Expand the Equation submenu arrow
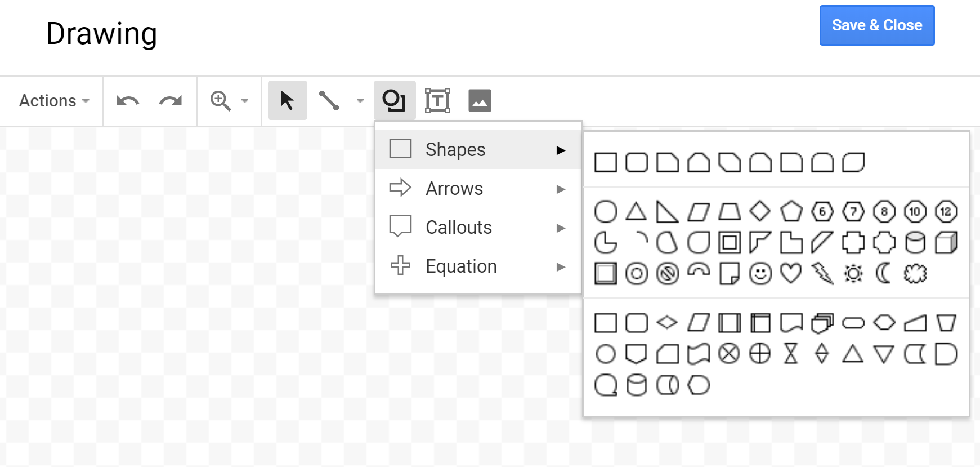Screen dimensions: 980x467 [x=561, y=266]
